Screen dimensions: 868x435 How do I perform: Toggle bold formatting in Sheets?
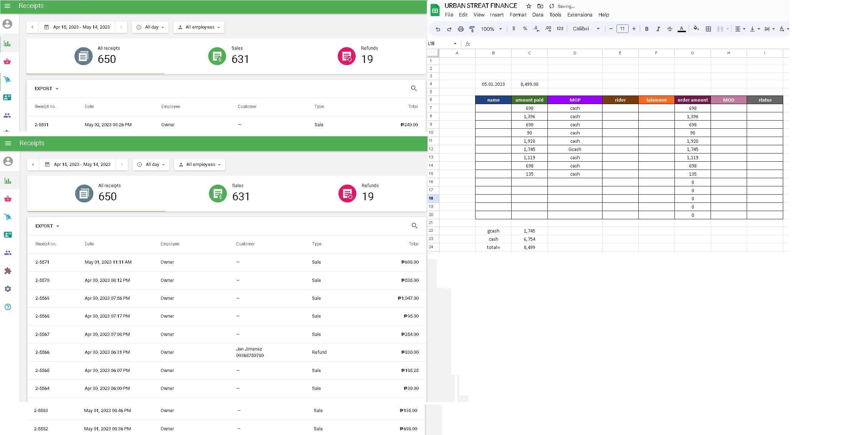tap(647, 29)
